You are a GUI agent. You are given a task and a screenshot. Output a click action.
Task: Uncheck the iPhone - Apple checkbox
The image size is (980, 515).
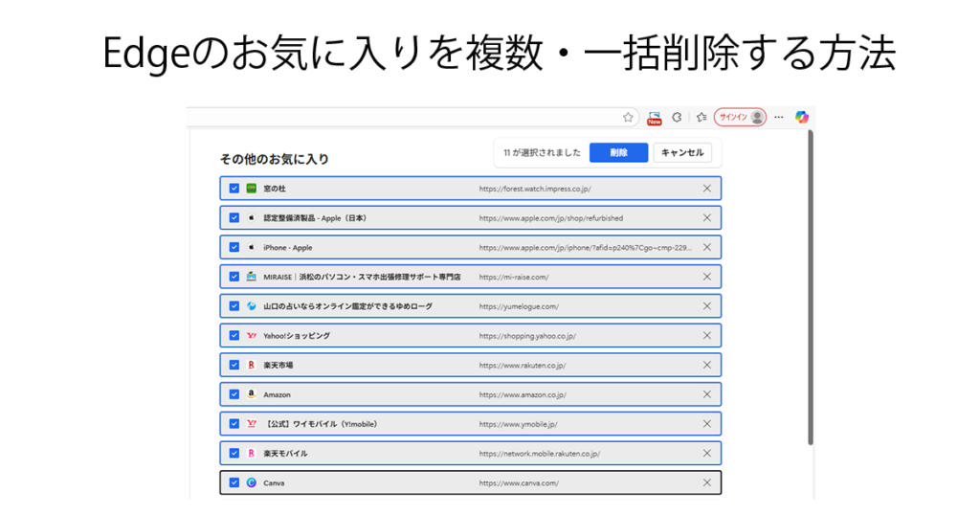pyautogui.click(x=234, y=247)
